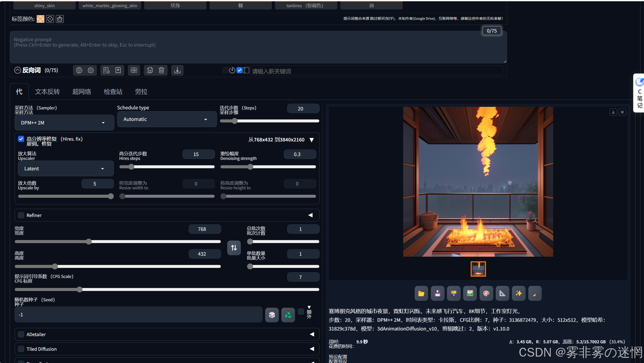This screenshot has width=644, height=363.
Task: Click the white_marble_glowing_skin tag button
Action: click(x=110, y=5)
